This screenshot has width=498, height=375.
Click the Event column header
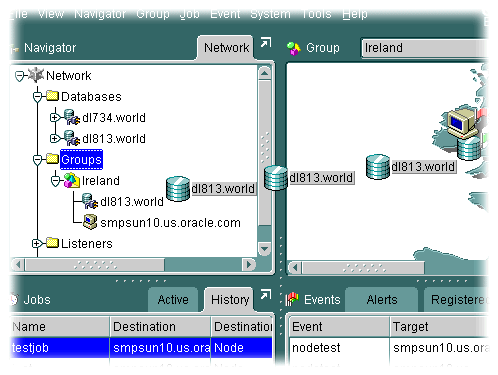coord(339,327)
